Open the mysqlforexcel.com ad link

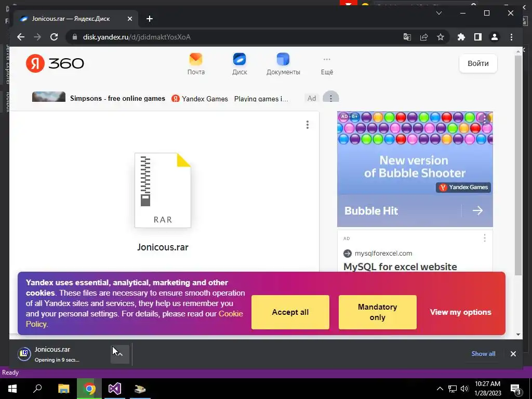383,253
